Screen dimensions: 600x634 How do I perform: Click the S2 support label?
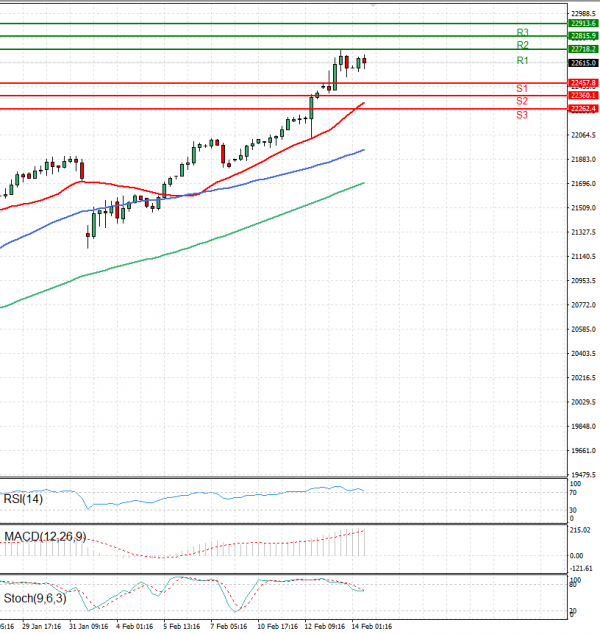[x=522, y=101]
